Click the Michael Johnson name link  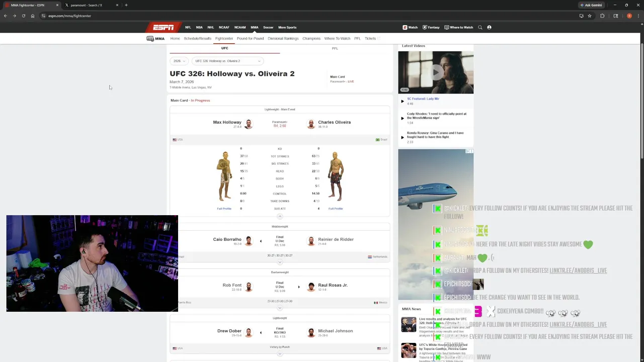coord(335,331)
